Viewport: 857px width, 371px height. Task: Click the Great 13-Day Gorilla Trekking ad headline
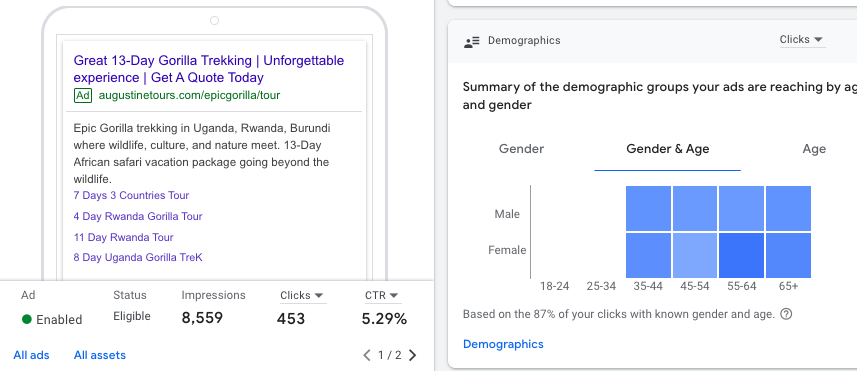point(209,69)
